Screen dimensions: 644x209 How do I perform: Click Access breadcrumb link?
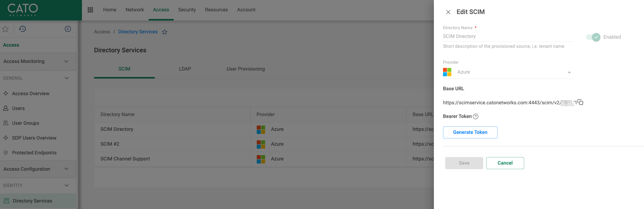pos(102,32)
